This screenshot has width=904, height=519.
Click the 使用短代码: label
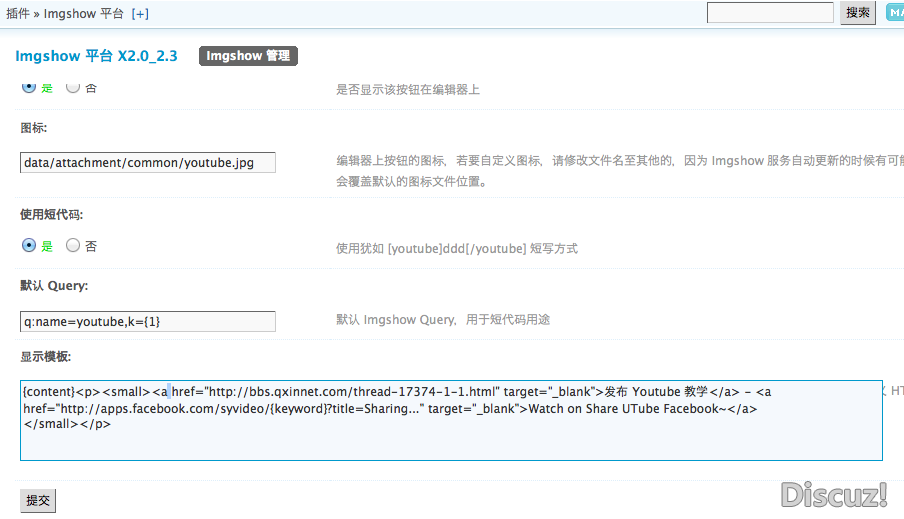51,215
